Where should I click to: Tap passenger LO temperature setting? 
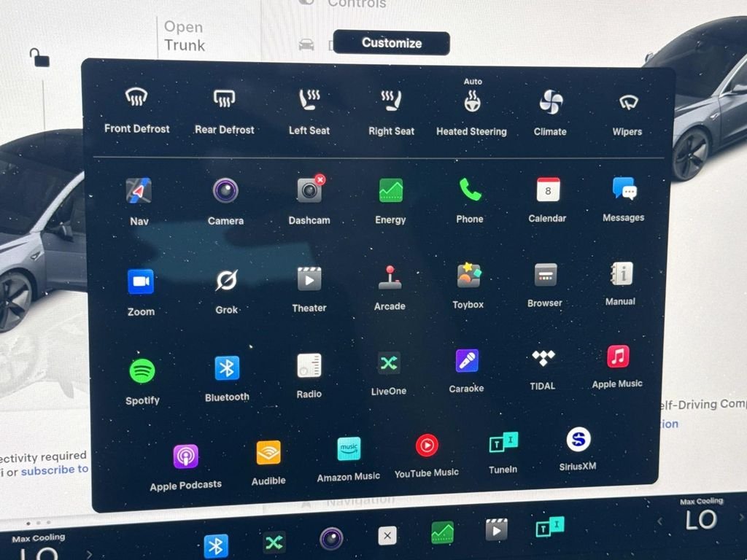point(701,519)
